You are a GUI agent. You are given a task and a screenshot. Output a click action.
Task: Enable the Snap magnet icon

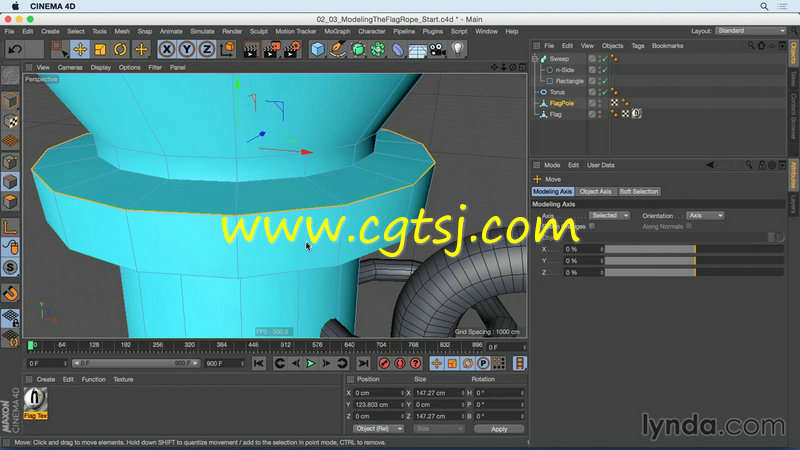point(10,293)
